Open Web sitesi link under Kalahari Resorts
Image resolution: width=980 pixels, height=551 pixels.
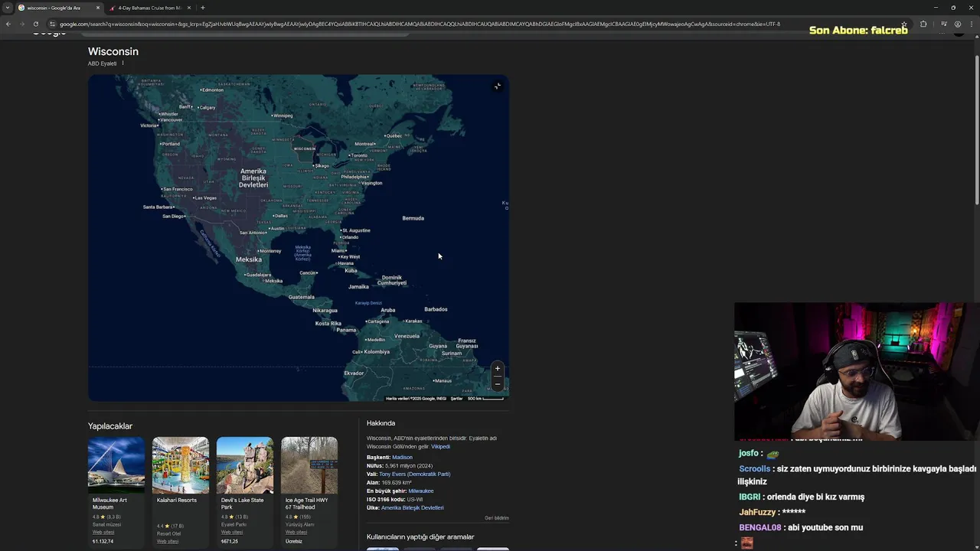pos(168,541)
